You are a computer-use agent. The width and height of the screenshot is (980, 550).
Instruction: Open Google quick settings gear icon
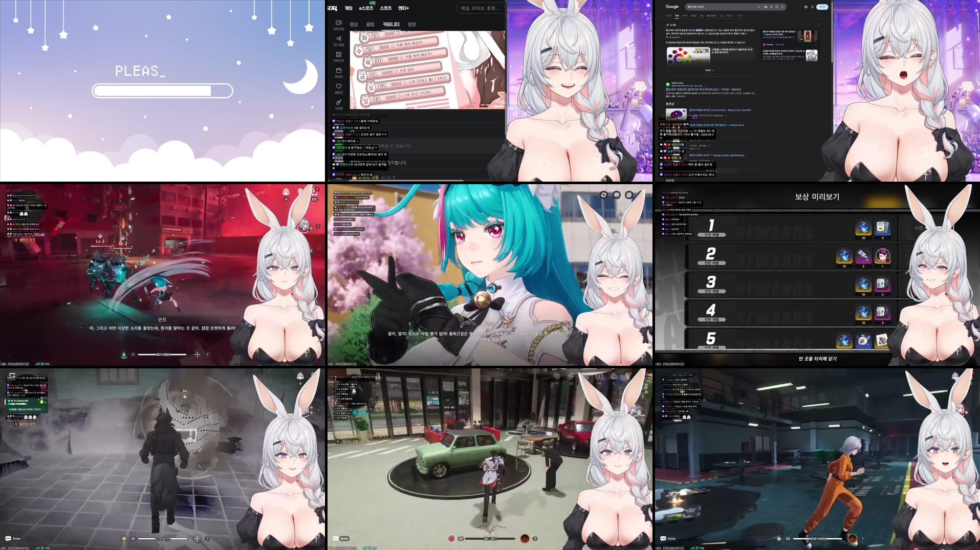point(805,7)
